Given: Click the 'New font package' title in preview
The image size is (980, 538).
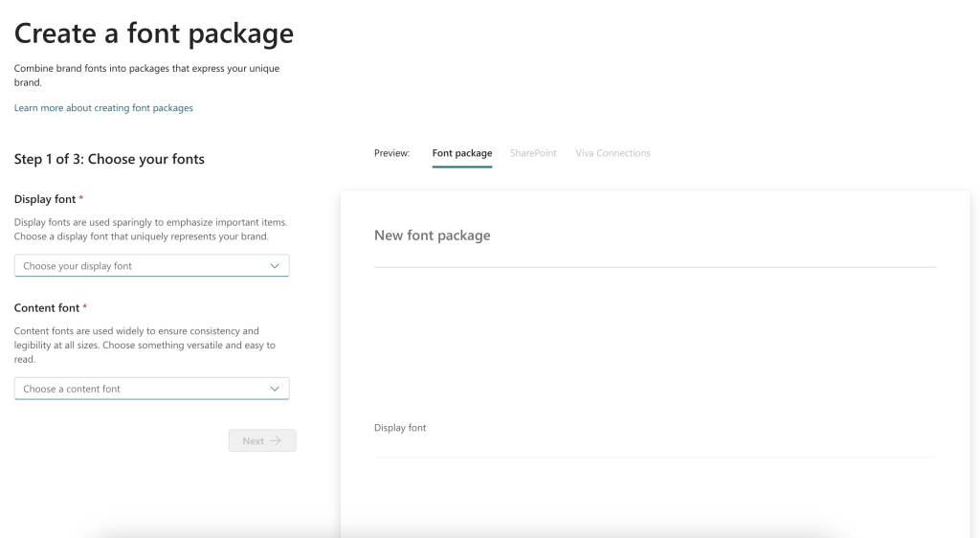Looking at the screenshot, I should pos(432,235).
